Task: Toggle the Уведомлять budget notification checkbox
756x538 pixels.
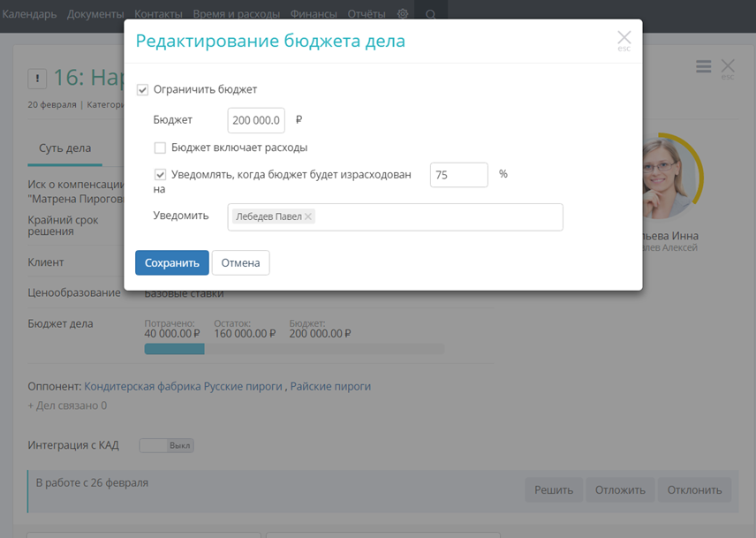Action: tap(160, 175)
